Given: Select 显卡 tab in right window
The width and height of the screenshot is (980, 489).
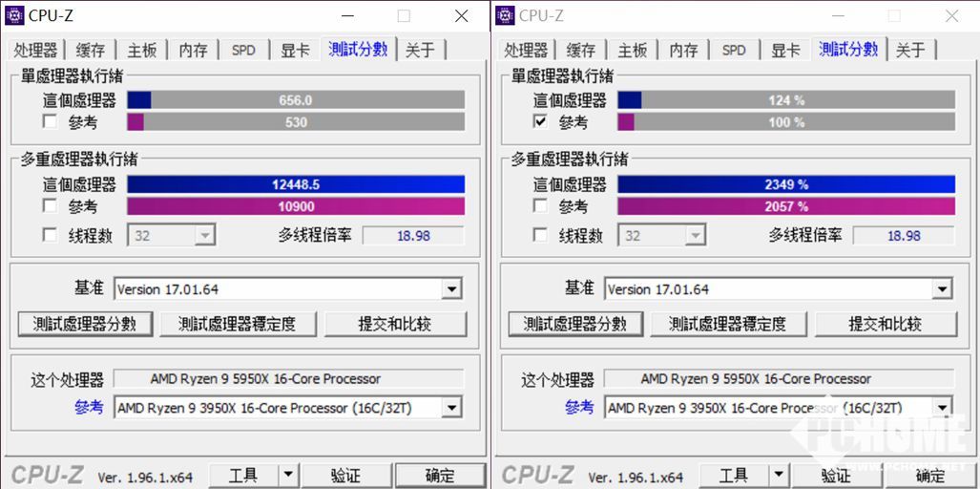Looking at the screenshot, I should click(785, 50).
